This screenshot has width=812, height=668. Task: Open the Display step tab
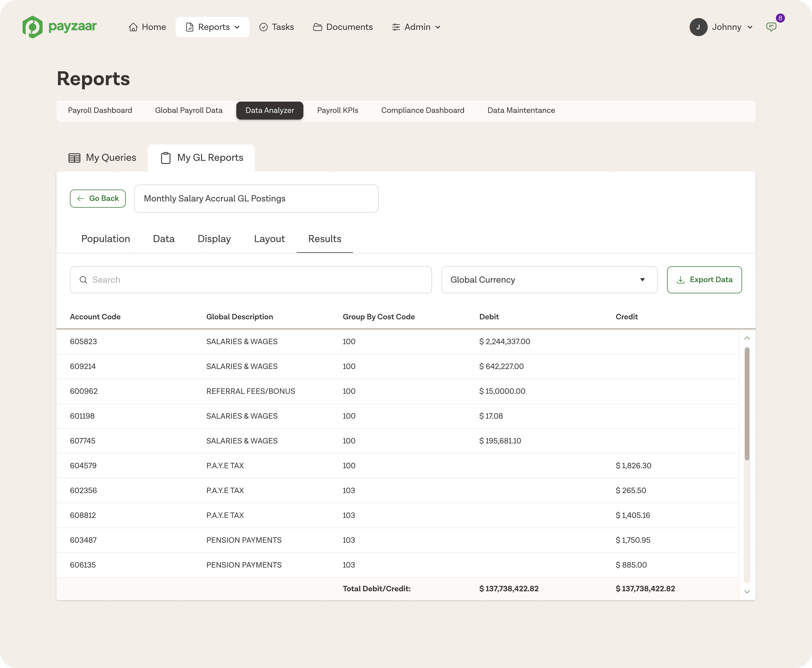tap(214, 239)
